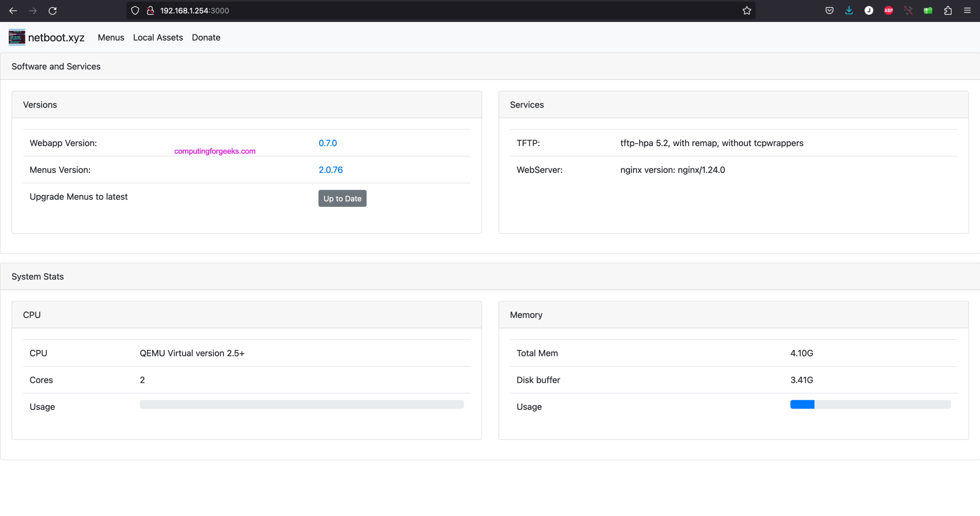Open the Webapp Version 0.7.0 link

[x=328, y=143]
